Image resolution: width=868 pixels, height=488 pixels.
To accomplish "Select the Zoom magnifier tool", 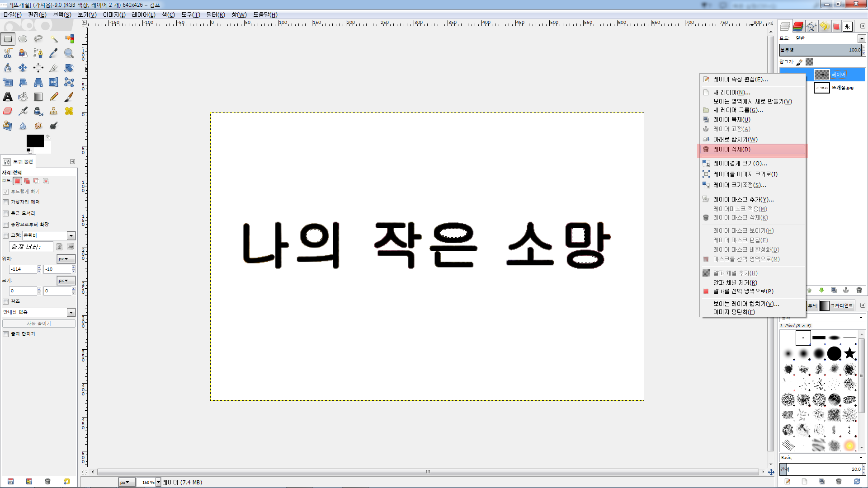I will point(69,53).
